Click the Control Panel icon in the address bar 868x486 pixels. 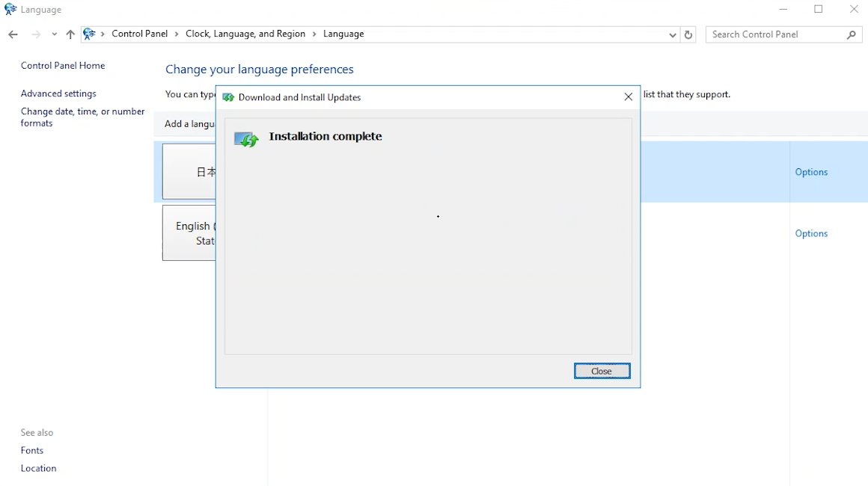click(x=89, y=34)
